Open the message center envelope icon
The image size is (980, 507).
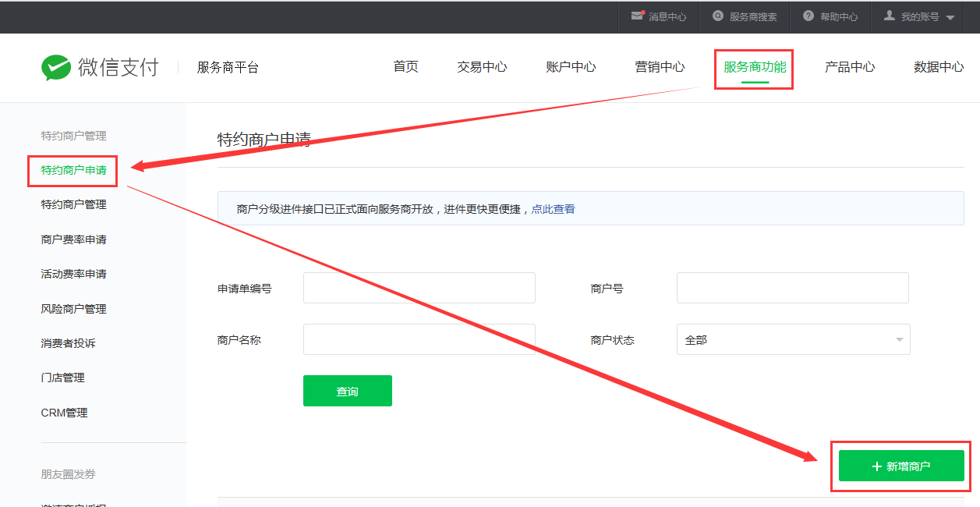click(638, 16)
